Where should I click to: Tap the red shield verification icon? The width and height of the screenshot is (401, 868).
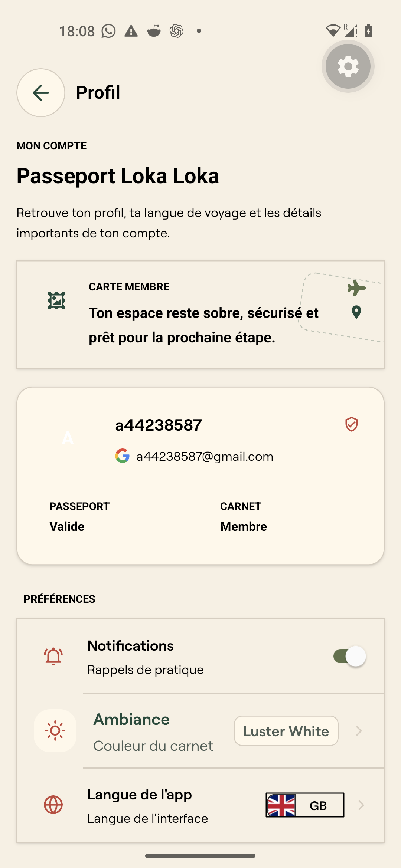[x=351, y=424]
